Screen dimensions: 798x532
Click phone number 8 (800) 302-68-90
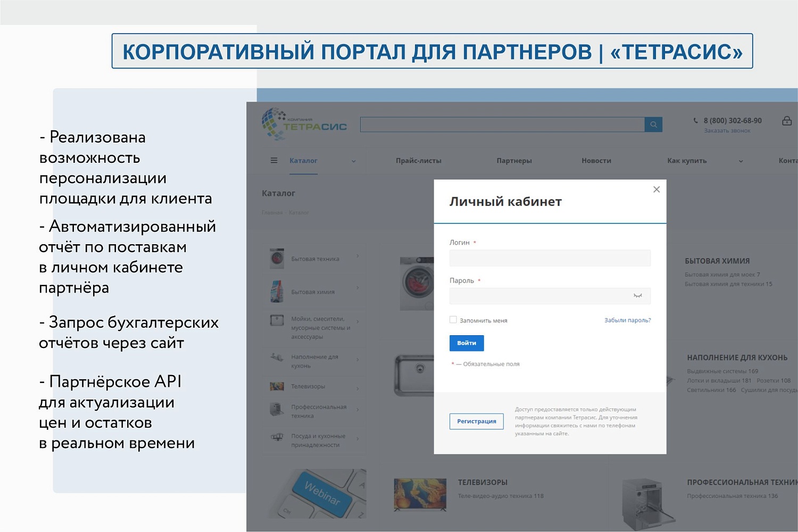(733, 121)
